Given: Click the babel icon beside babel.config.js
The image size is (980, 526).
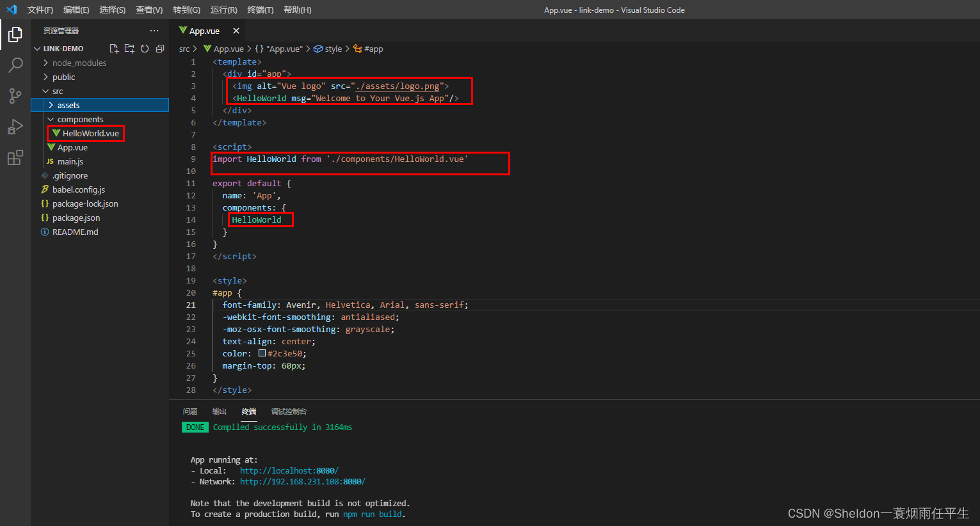Looking at the screenshot, I should 45,189.
